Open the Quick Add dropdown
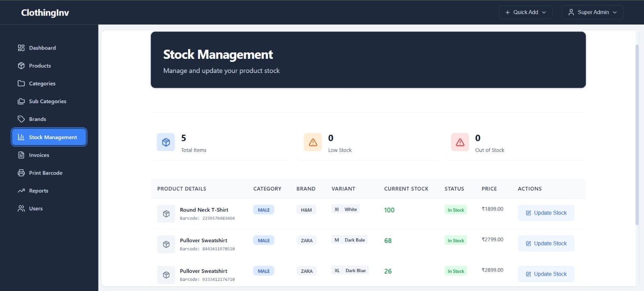The image size is (644, 291). click(526, 12)
